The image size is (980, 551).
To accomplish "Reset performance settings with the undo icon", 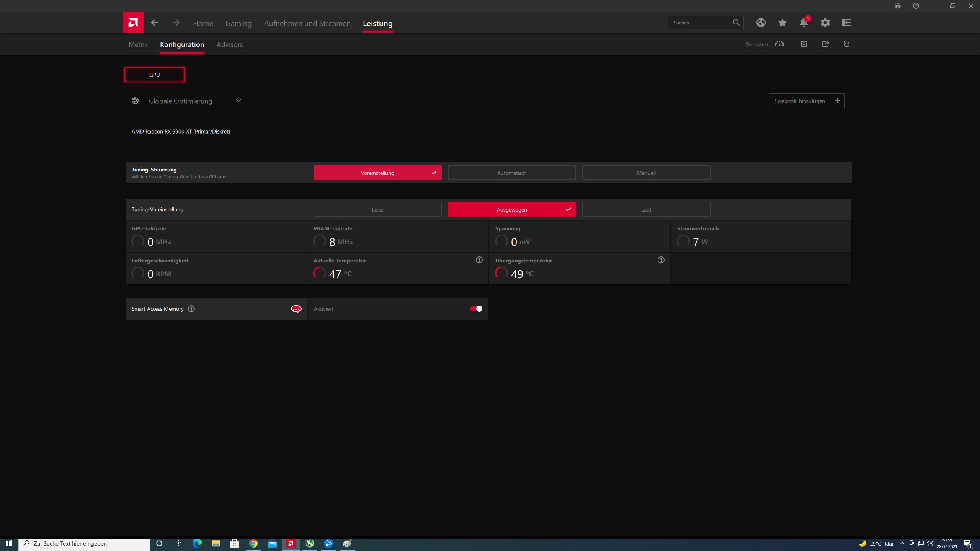I will [x=846, y=44].
